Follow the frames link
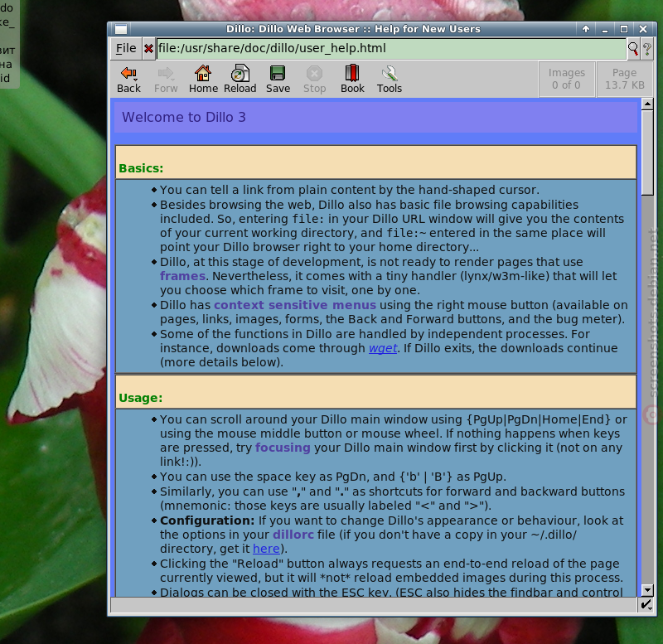The width and height of the screenshot is (663, 644). coord(182,276)
